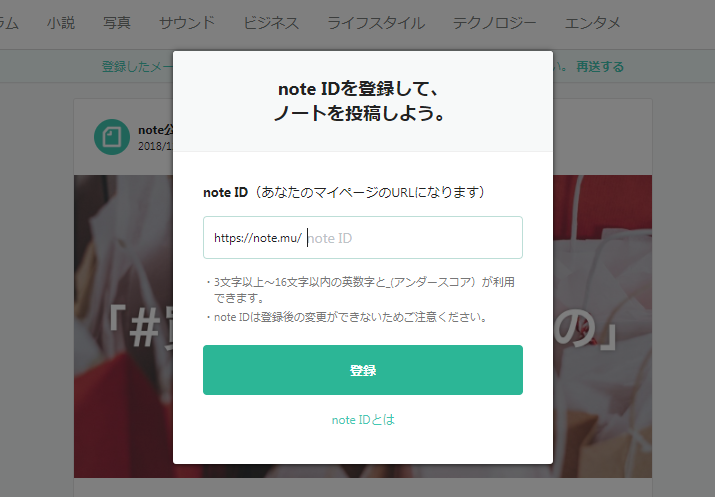715x497 pixels.
Task: Click the partially visible ラム tab at left
Action: [9, 23]
